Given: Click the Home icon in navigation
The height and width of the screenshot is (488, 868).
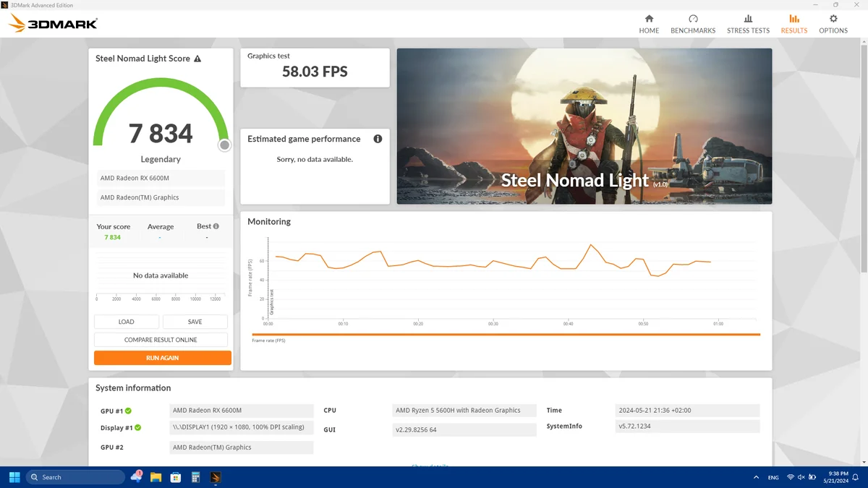Looking at the screenshot, I should tap(649, 20).
